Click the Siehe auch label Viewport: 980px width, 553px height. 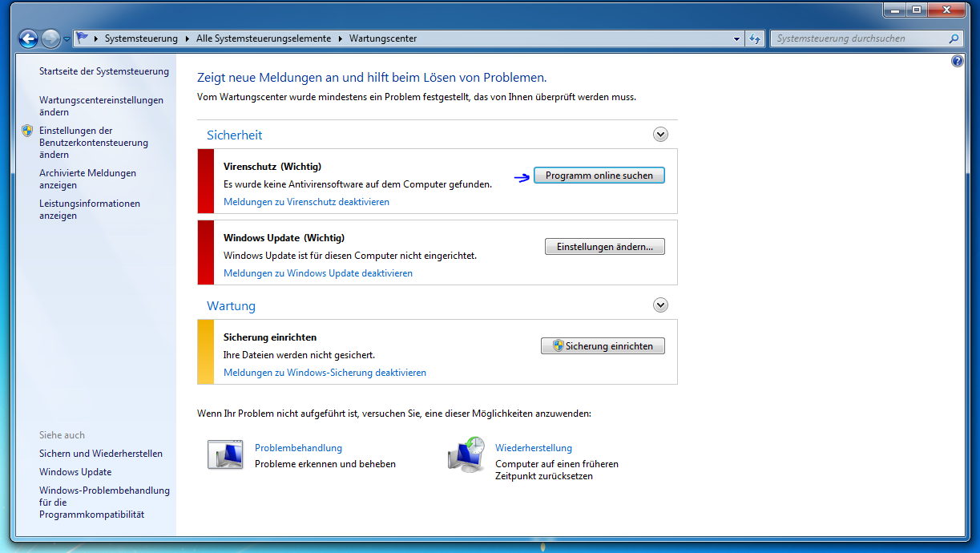[x=62, y=435]
